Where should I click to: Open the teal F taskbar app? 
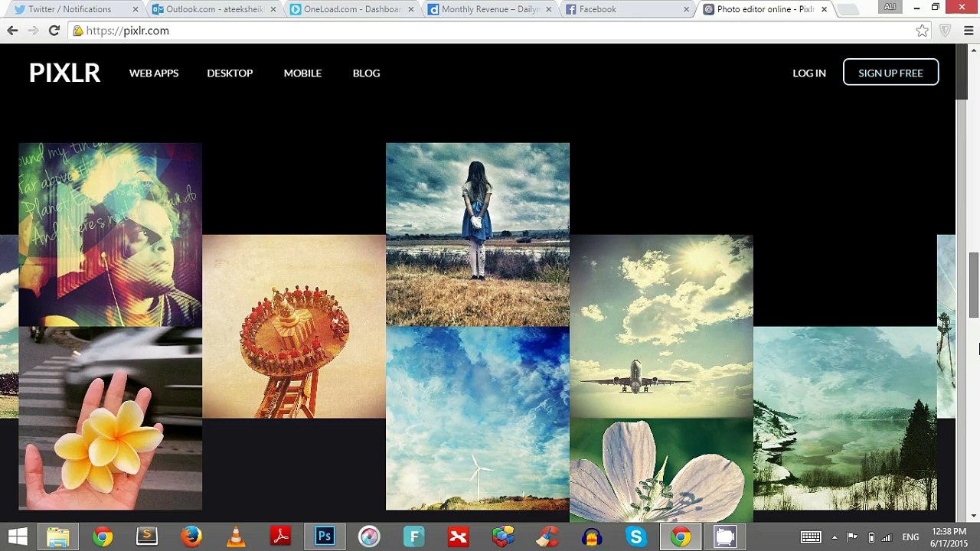click(413, 536)
